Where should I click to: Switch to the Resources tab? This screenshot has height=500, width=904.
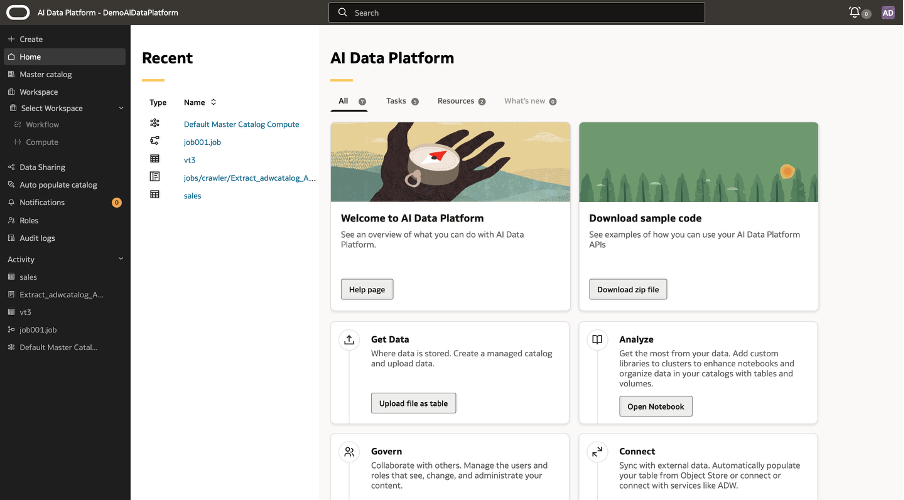461,101
